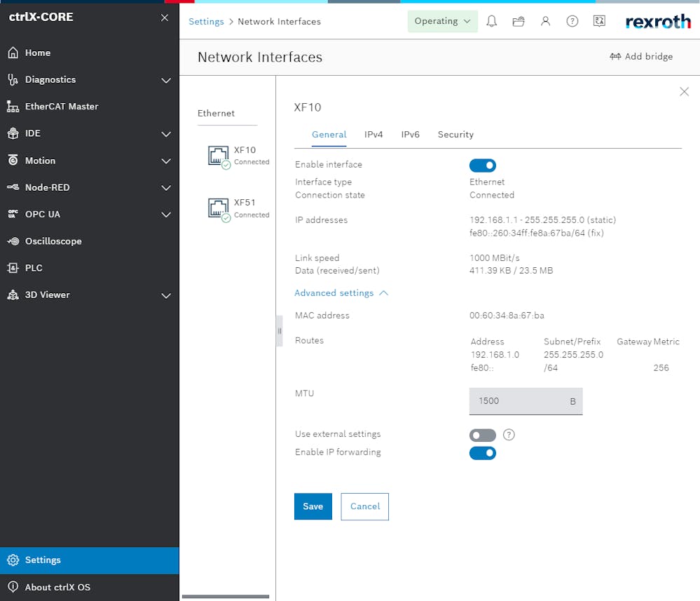Viewport: 700px width, 601px height.
Task: Click the Add bridge icon
Action: tap(615, 56)
